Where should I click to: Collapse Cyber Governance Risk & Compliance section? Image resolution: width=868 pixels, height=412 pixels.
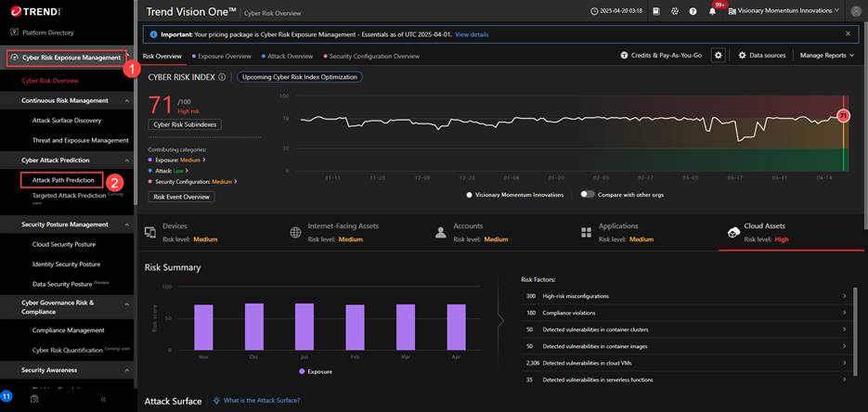click(127, 304)
